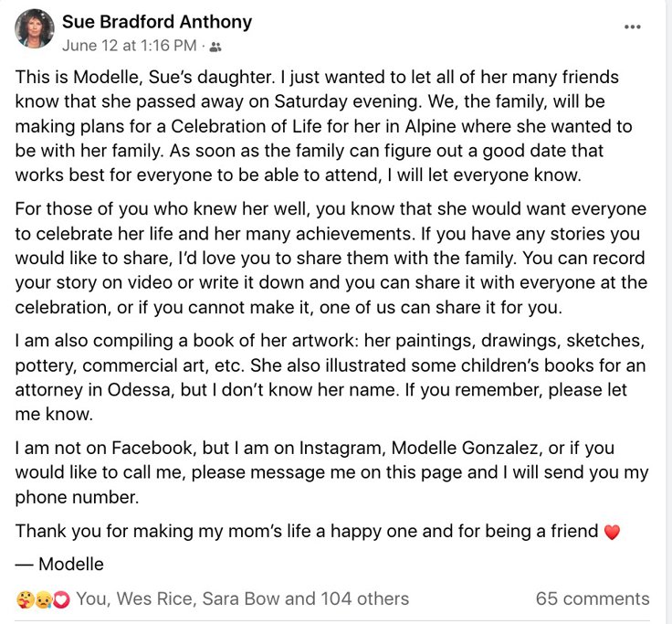Click the paragraph starting For those of you
Screen dimensions: 672x624
tap(331, 259)
